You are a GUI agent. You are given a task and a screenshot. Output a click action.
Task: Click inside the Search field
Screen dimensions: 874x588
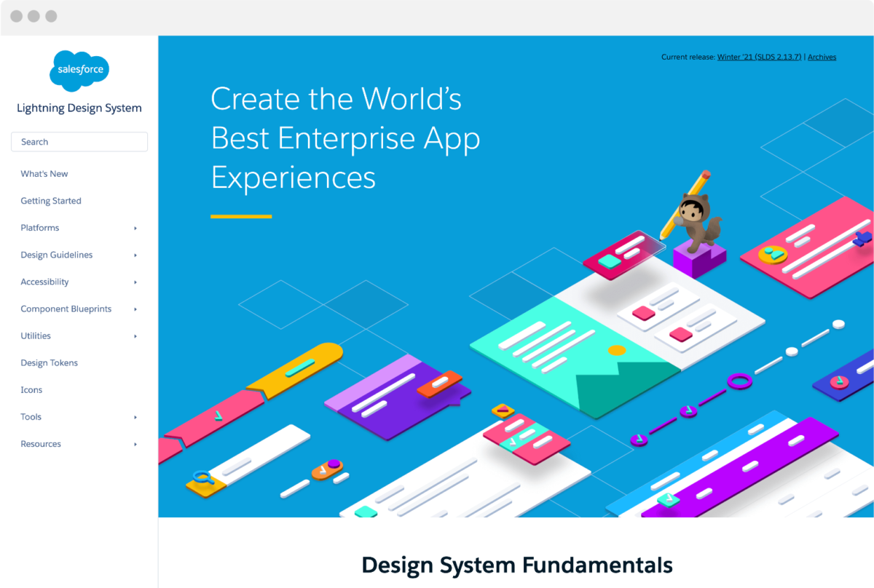click(x=79, y=141)
